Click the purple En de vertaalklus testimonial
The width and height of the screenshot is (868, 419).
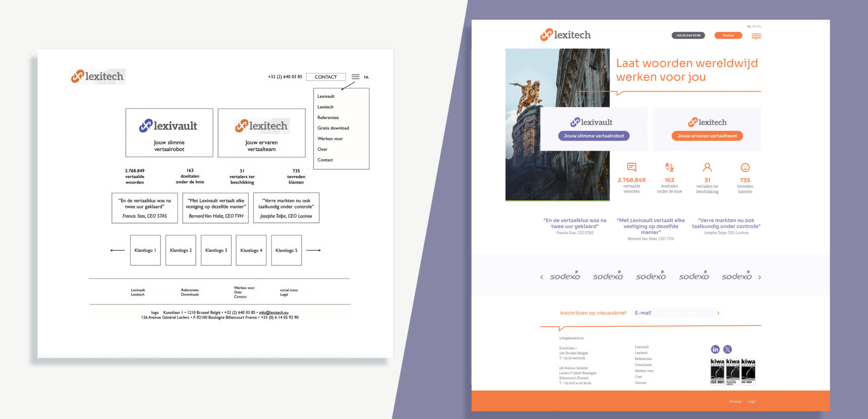coord(575,223)
